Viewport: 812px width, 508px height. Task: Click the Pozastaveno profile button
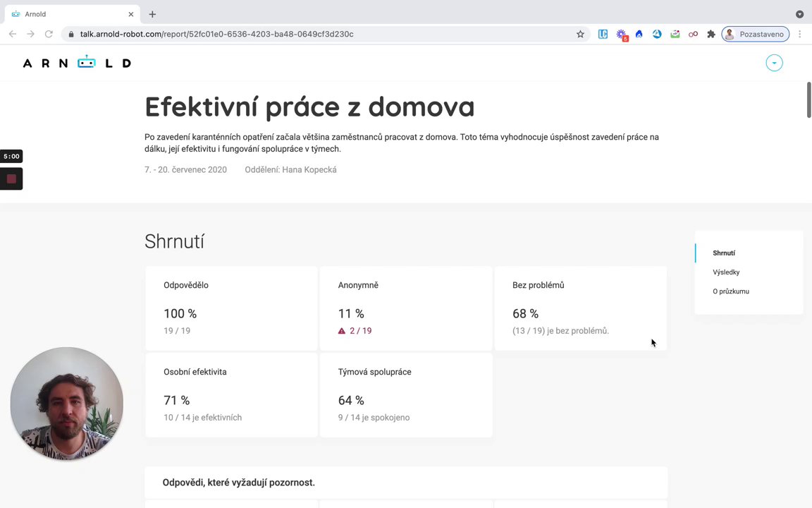(755, 34)
